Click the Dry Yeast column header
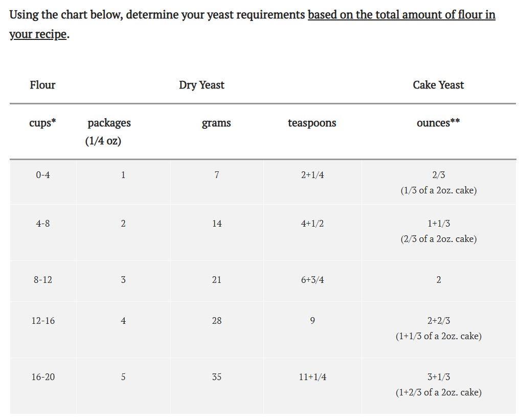Viewport: 519px width, 420px height. tap(201, 85)
